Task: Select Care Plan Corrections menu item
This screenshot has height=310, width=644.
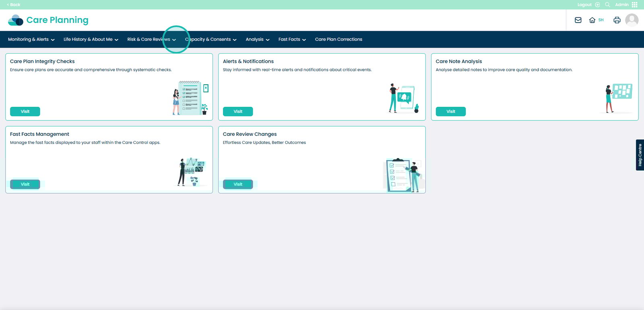Action: (339, 40)
